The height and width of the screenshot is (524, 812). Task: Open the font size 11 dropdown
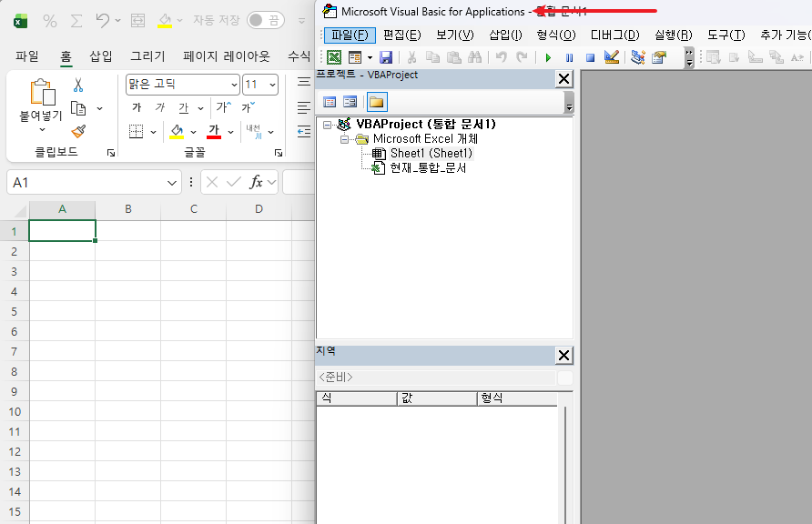[x=272, y=85]
